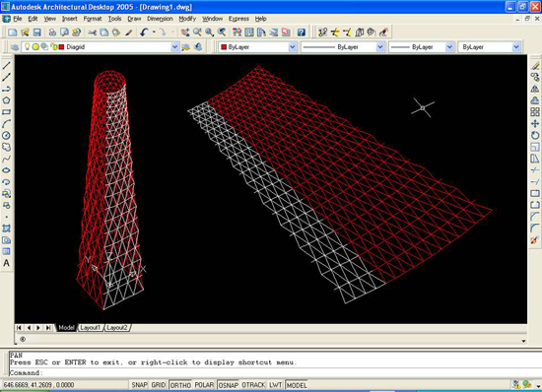
Task: Choose the Circle draw tool
Action: pyautogui.click(x=6, y=135)
